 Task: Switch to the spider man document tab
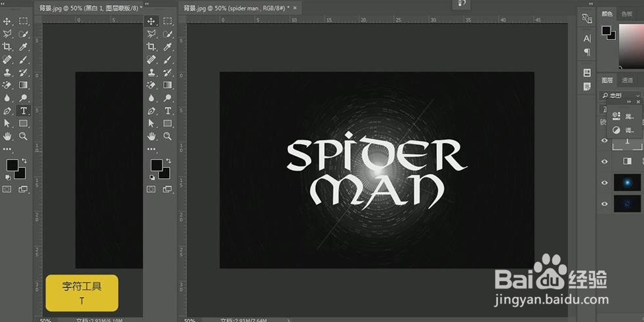point(239,8)
